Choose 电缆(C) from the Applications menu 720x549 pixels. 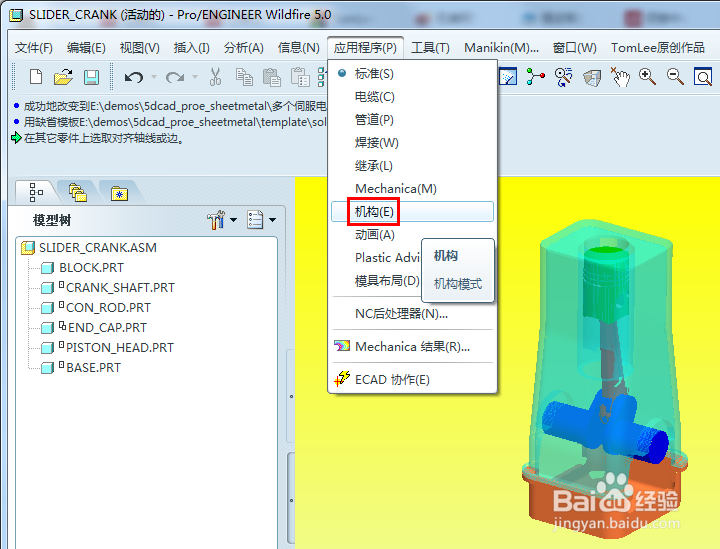[412, 96]
